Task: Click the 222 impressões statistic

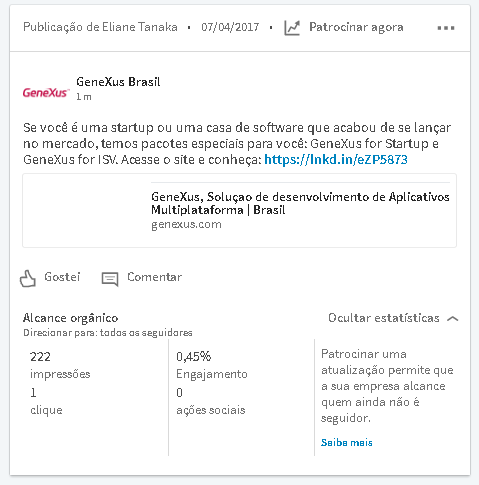Action: coord(60,365)
